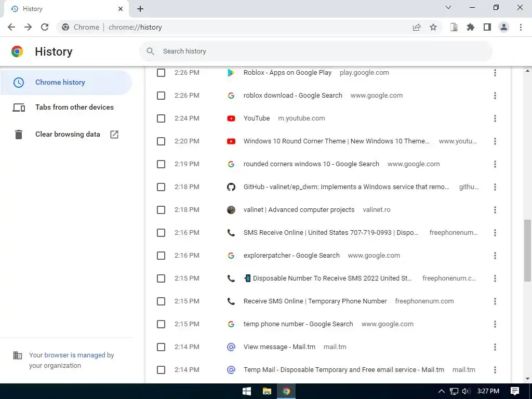
Task: Open the Windows Start menu
Action: [247, 391]
